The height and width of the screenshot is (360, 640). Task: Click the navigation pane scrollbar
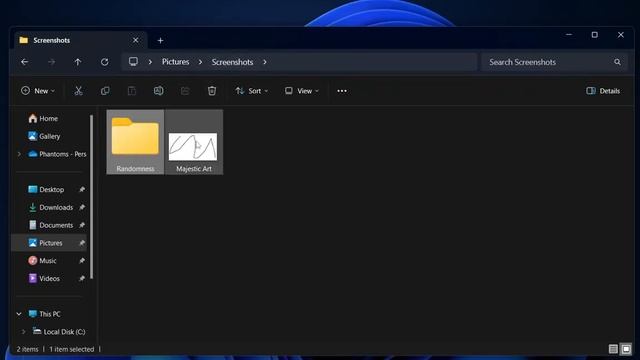pyautogui.click(x=91, y=197)
